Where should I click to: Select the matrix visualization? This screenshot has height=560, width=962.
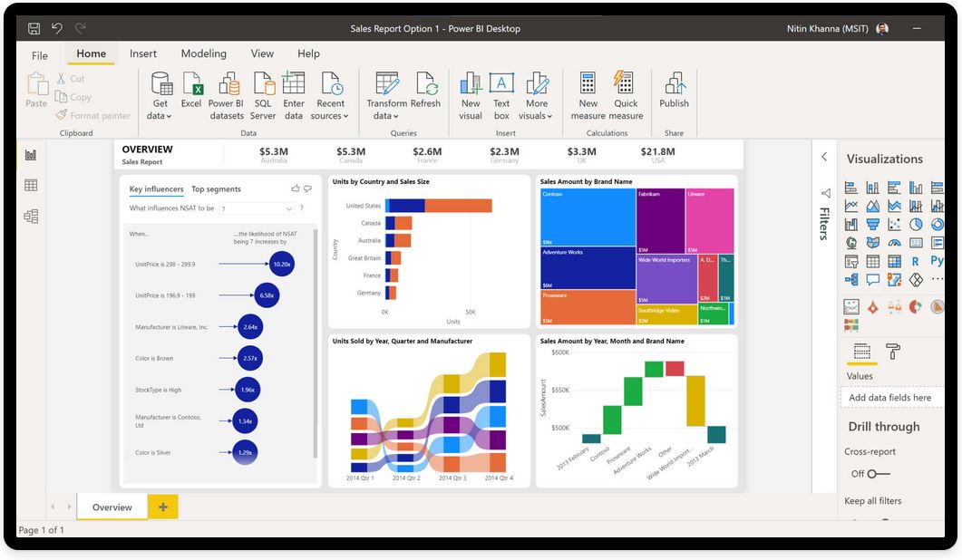[895, 261]
